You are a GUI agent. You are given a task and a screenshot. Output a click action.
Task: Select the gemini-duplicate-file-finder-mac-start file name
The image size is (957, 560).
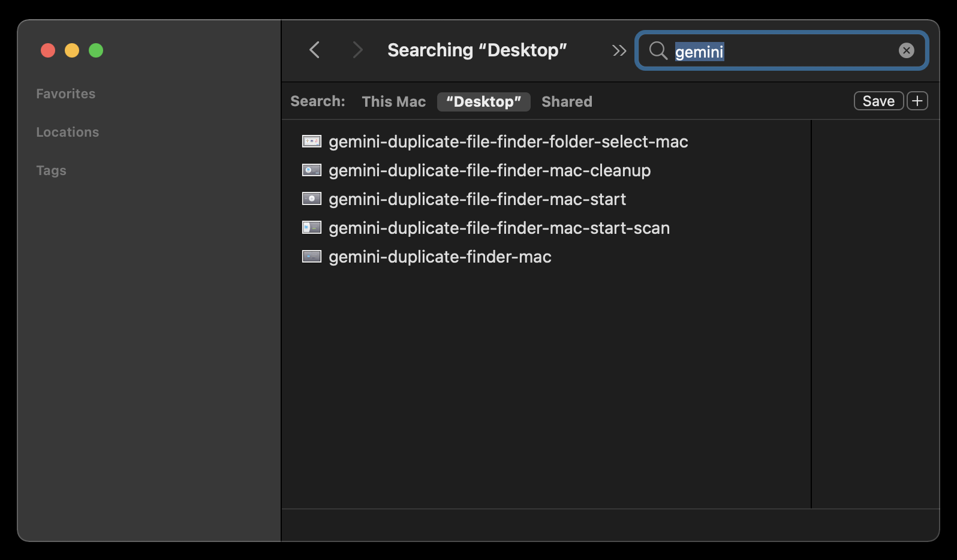(x=477, y=199)
